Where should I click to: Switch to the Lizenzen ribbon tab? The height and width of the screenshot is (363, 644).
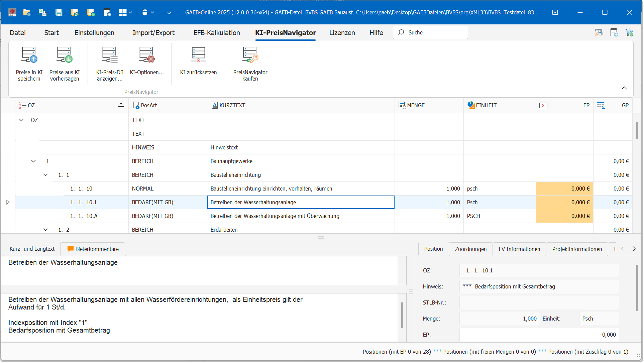pyautogui.click(x=342, y=33)
